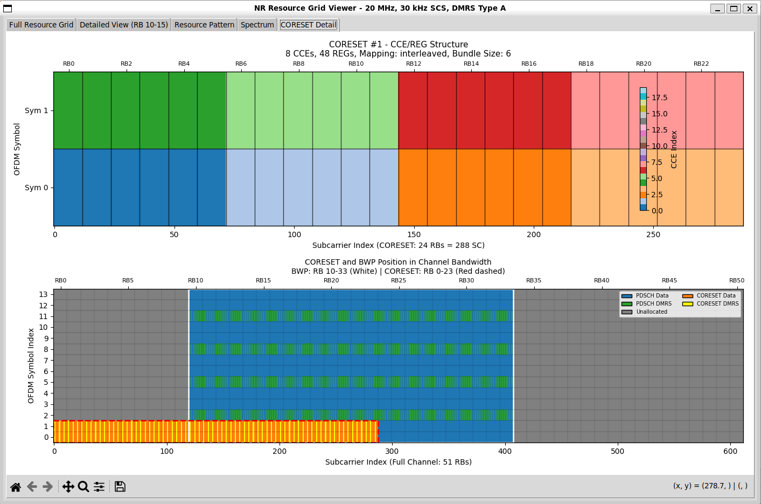Switch to the Full Resource Grid tab
The height and width of the screenshot is (504, 761).
(41, 25)
